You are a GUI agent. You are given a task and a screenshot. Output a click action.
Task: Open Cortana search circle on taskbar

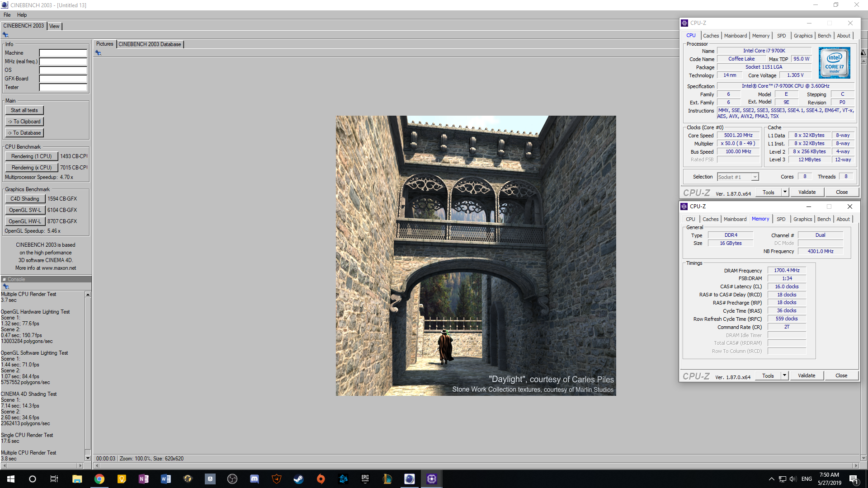(x=33, y=479)
